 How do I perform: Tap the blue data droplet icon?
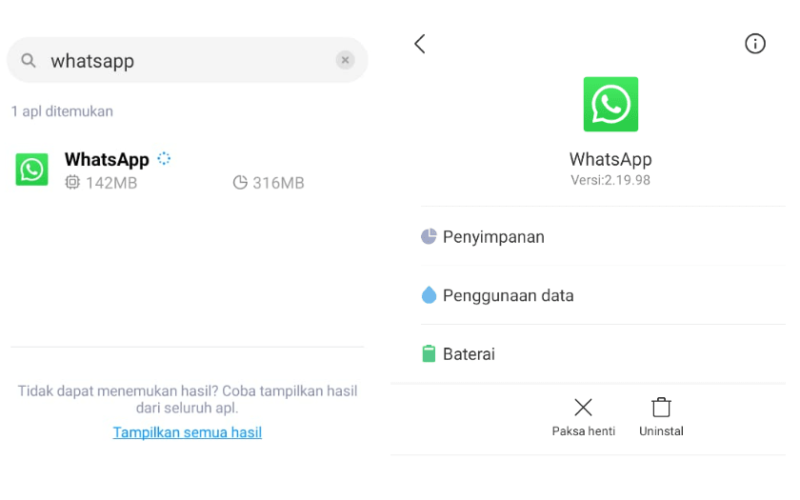tap(429, 295)
